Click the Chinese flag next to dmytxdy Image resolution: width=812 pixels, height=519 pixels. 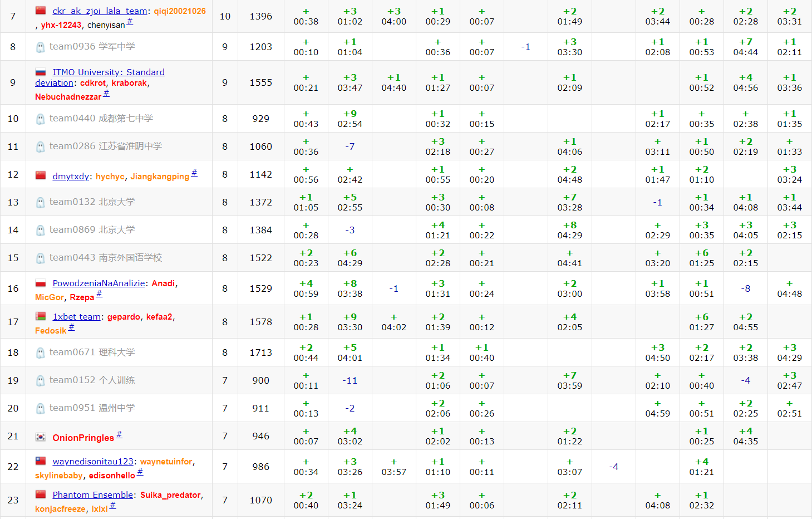pos(41,175)
